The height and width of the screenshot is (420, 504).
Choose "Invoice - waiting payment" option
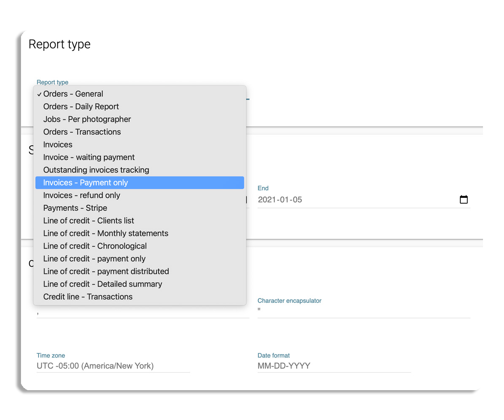89,157
